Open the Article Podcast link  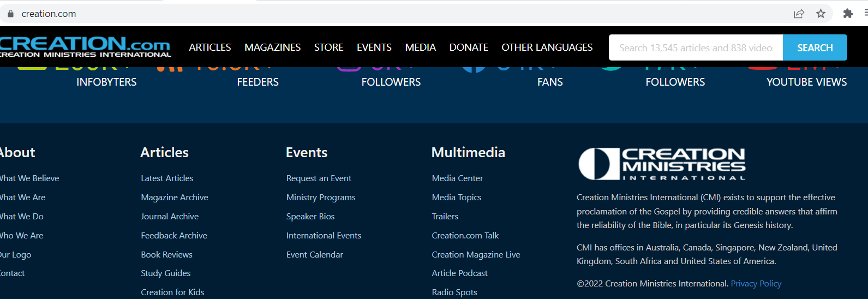click(460, 273)
